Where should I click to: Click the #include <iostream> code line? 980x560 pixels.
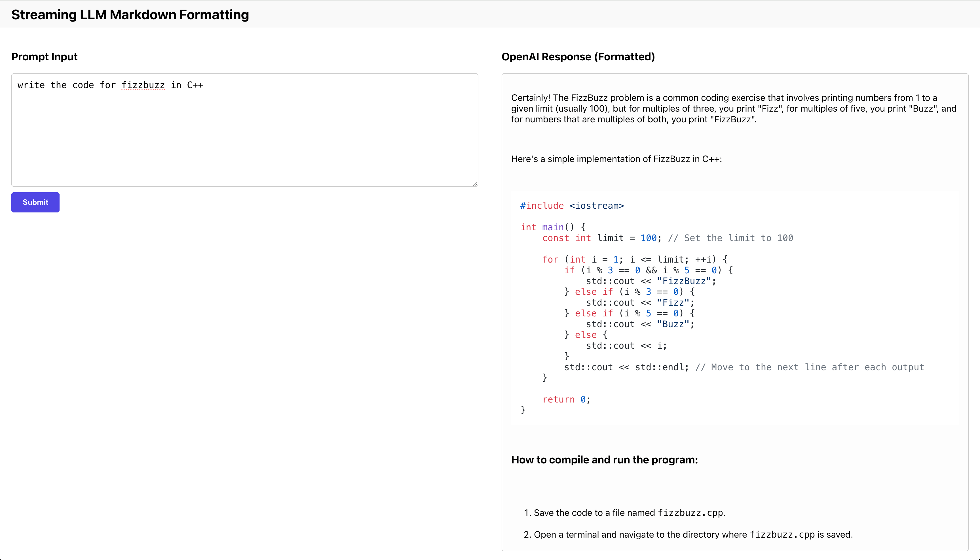(x=572, y=206)
